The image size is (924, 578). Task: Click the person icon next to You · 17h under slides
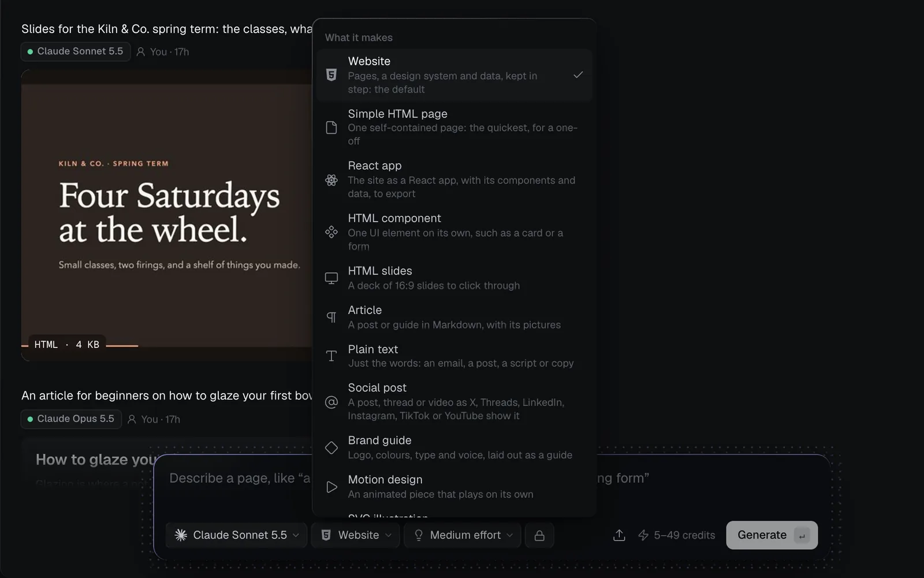click(x=140, y=51)
